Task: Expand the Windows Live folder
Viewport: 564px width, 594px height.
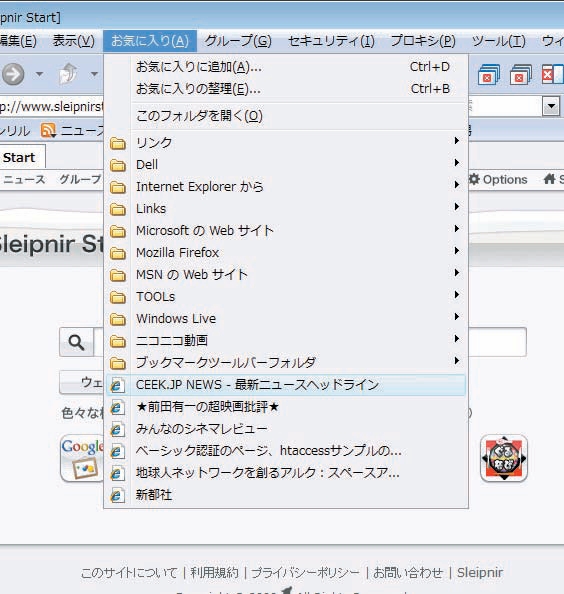Action: (x=286, y=319)
